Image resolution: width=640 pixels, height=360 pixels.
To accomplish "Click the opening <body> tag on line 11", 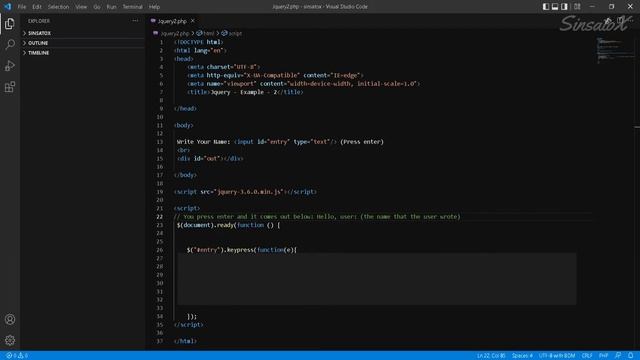I will click(x=184, y=125).
